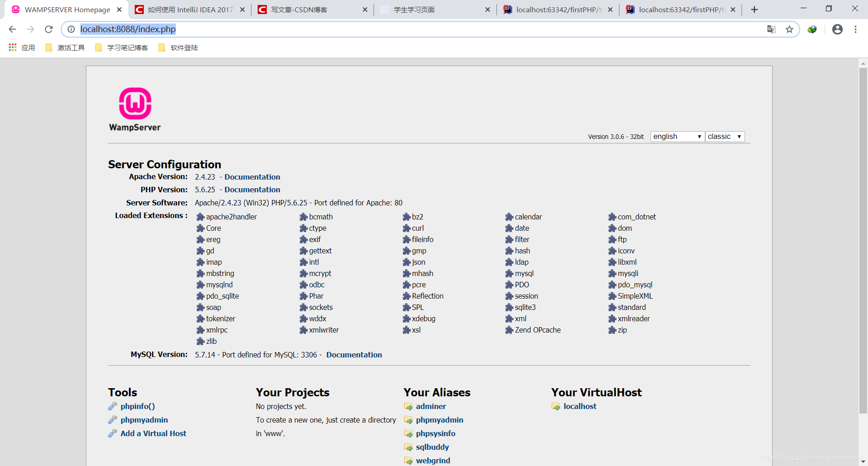The image size is (868, 466).
Task: Click the wrench icon beside phpmyadmin tool
Action: coord(113,420)
